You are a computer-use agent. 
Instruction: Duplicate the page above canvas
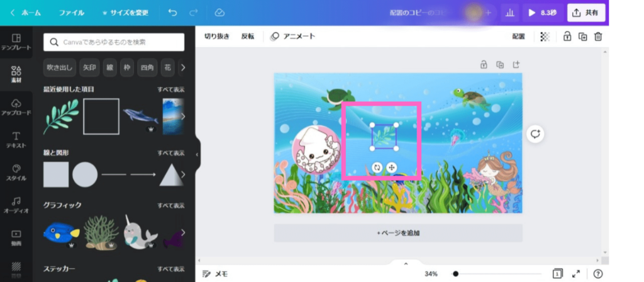(500, 64)
